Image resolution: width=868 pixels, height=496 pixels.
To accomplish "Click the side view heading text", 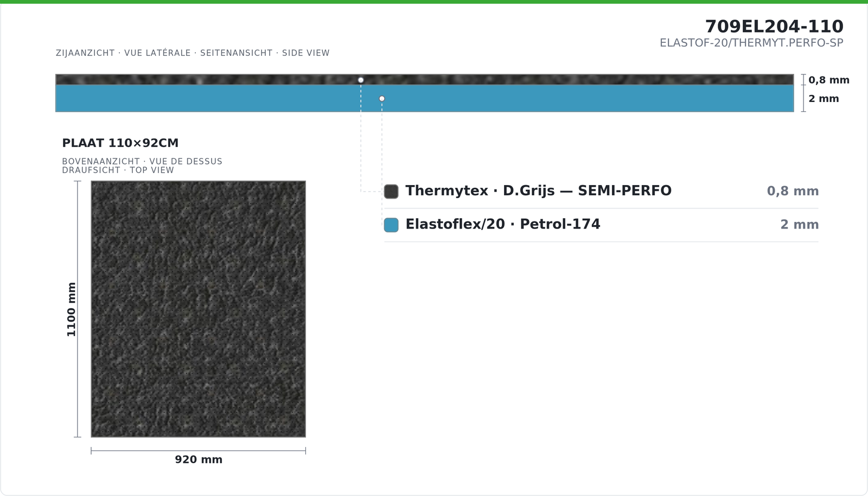I will point(193,53).
